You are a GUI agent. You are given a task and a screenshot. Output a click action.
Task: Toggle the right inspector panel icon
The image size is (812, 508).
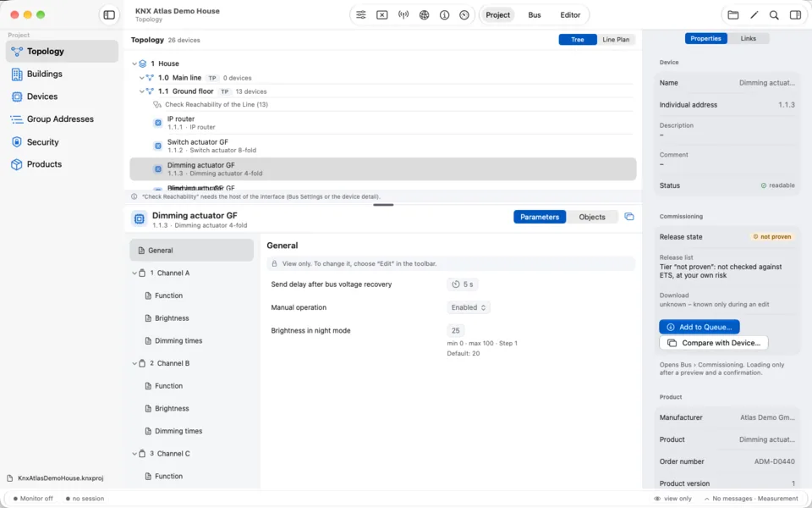click(795, 15)
